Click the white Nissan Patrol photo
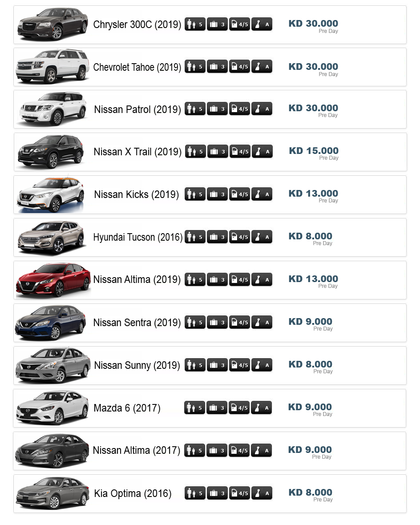420x525 pixels. (x=52, y=109)
